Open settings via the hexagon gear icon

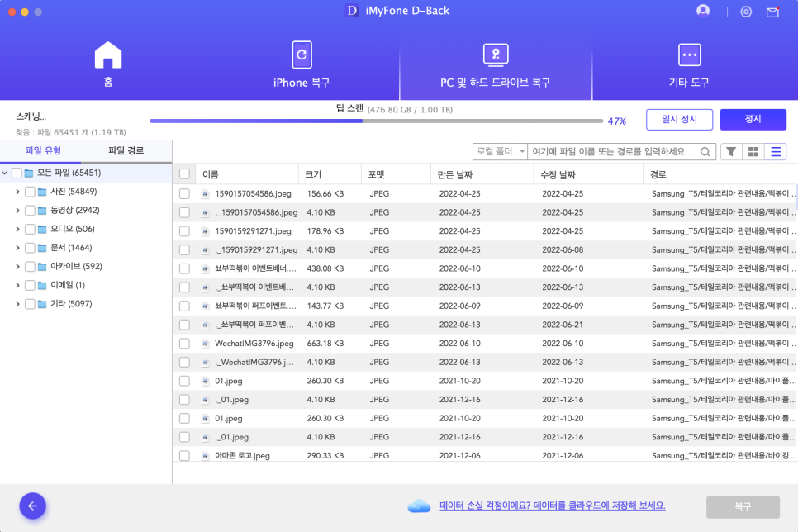(x=746, y=12)
